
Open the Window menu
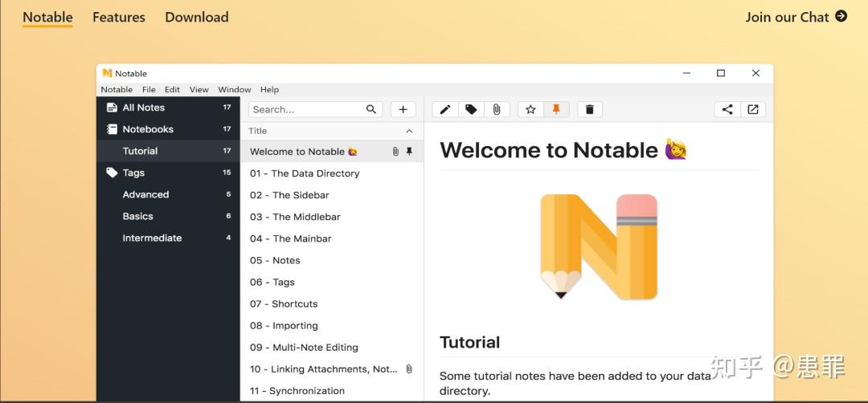point(235,90)
